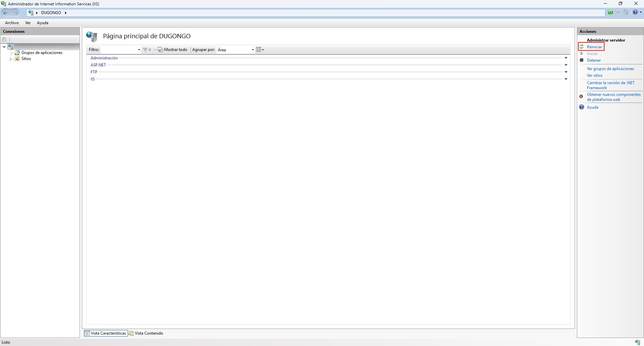Open the help dropdown arrow in address bar

(641, 12)
